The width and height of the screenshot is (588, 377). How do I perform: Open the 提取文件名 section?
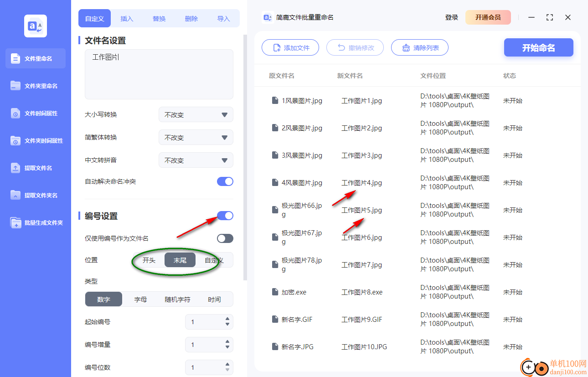(36, 168)
